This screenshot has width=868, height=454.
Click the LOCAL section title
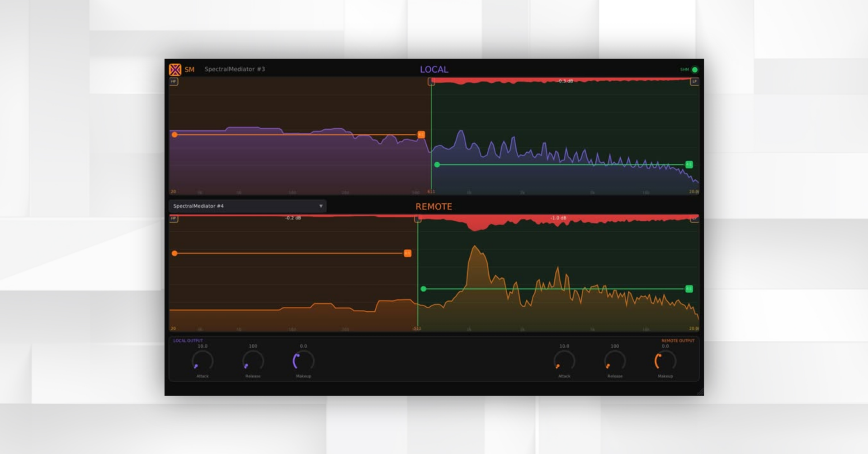(434, 70)
